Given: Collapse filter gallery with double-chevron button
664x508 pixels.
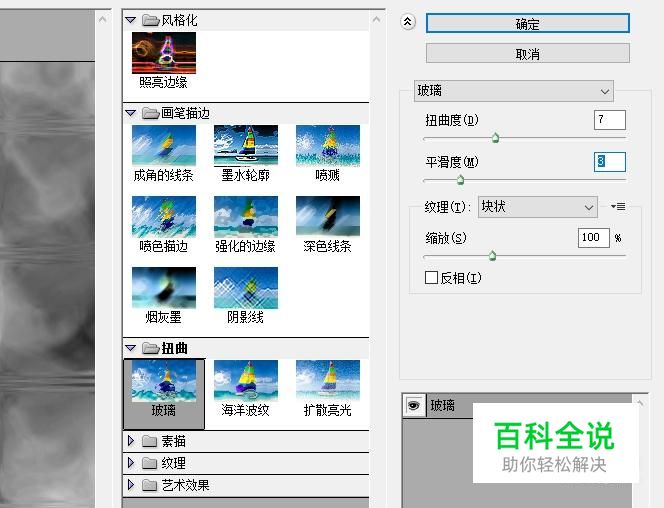Looking at the screenshot, I should tap(408, 22).
